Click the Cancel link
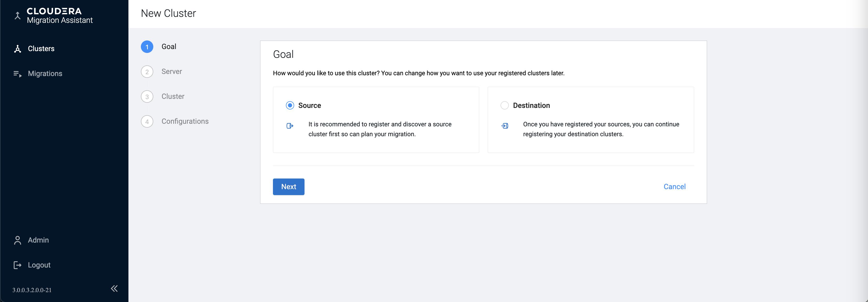This screenshot has height=302, width=868. [x=674, y=187]
